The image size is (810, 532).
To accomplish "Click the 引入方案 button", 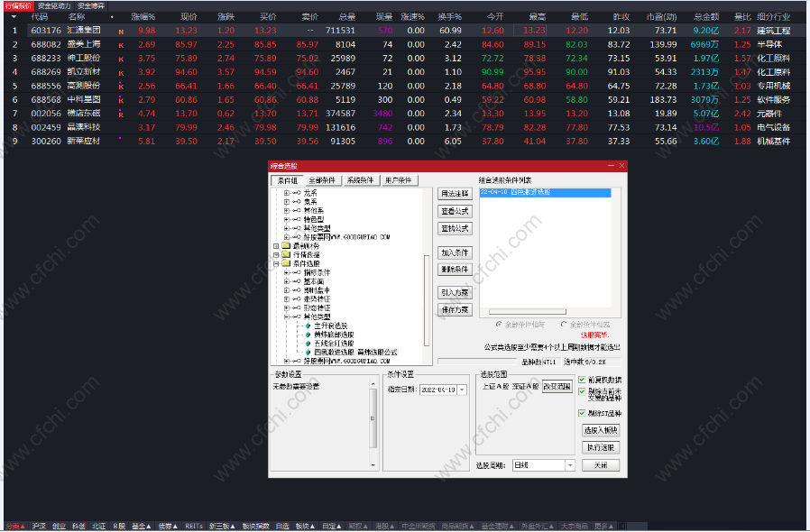I will 455,292.
